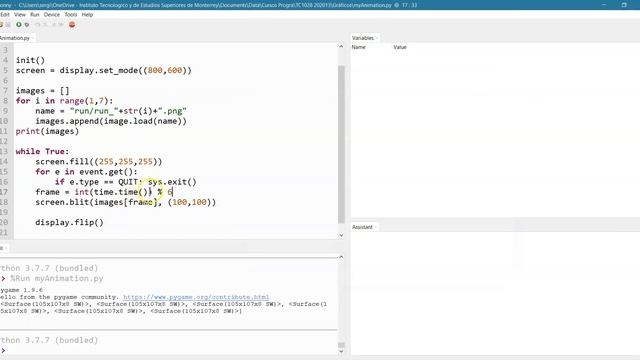Click the 'images = []' line

point(42,91)
